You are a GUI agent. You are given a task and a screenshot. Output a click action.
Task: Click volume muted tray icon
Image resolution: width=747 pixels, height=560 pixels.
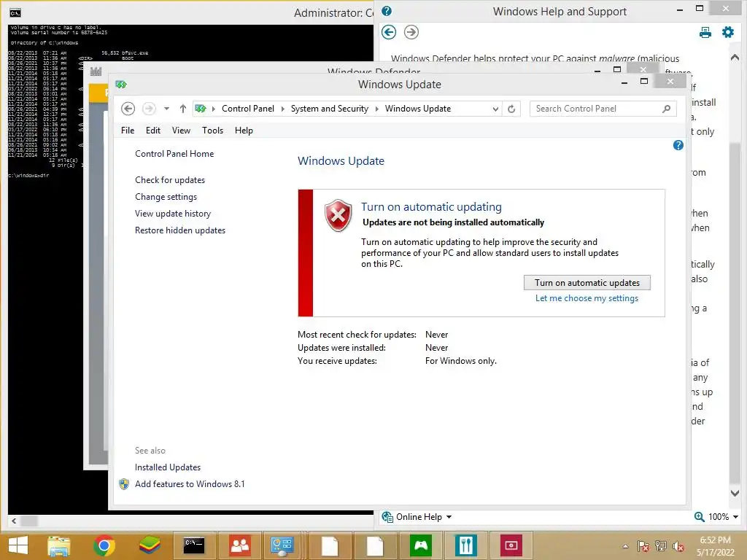pos(678,546)
